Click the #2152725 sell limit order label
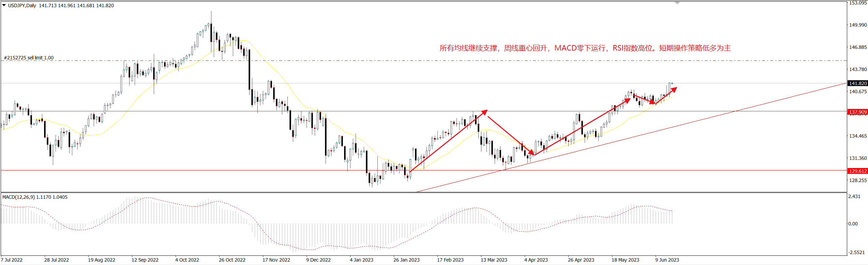 click(29, 58)
